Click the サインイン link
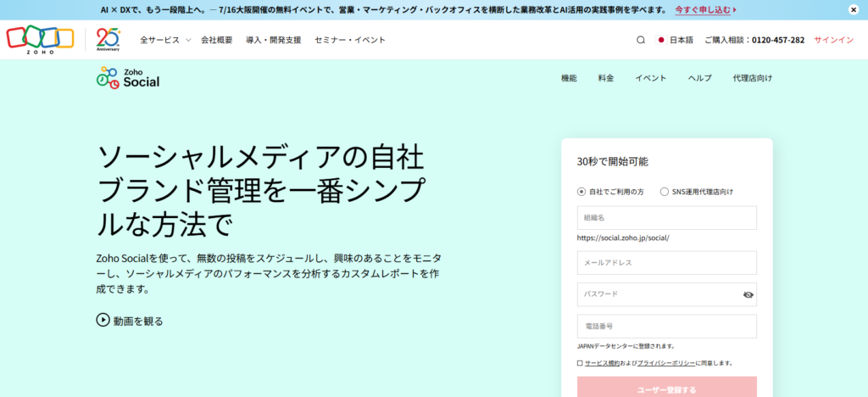The image size is (868, 397). click(x=834, y=40)
